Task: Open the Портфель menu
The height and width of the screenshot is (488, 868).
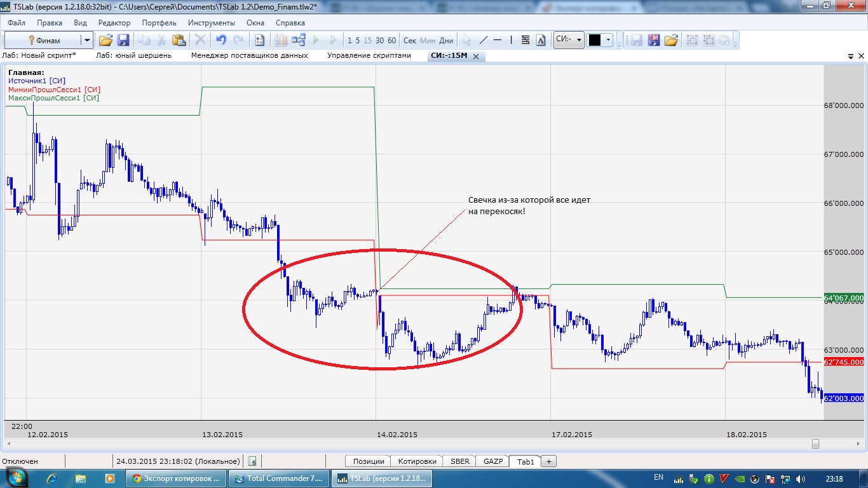Action: (x=159, y=23)
